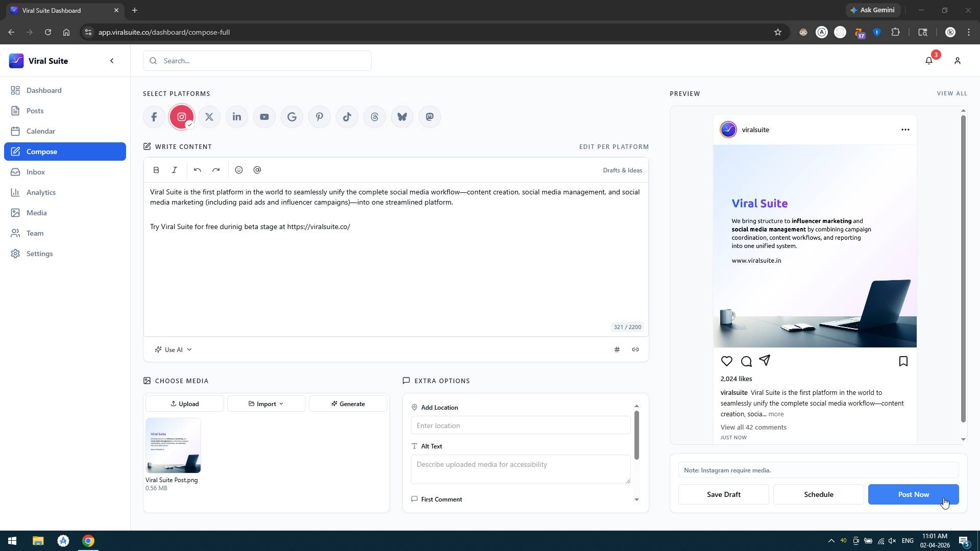The width and height of the screenshot is (980, 551).
Task: Deselect the Instagram platform icon
Action: pos(182,117)
